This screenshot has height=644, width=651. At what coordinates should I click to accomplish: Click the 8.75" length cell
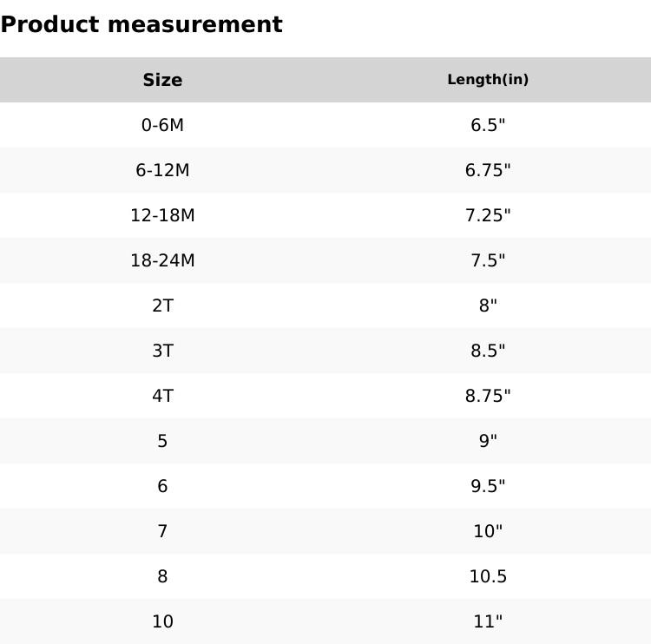click(488, 396)
